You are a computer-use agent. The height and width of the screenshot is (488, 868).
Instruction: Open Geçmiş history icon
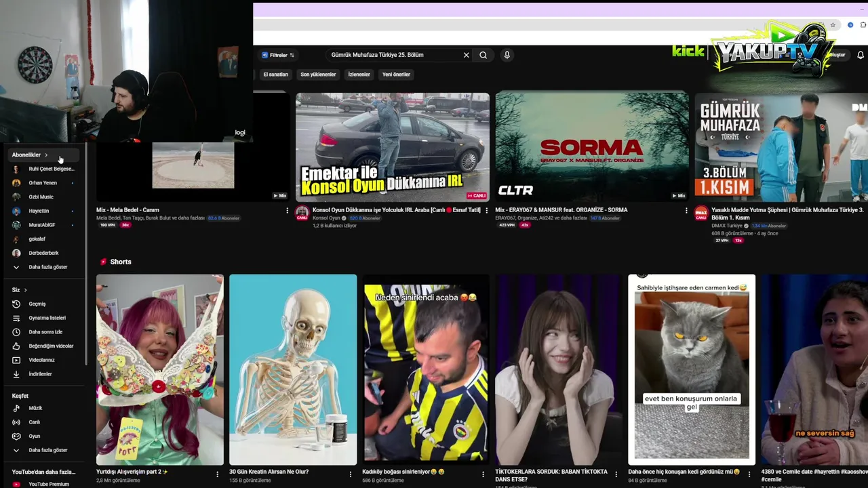click(x=16, y=304)
